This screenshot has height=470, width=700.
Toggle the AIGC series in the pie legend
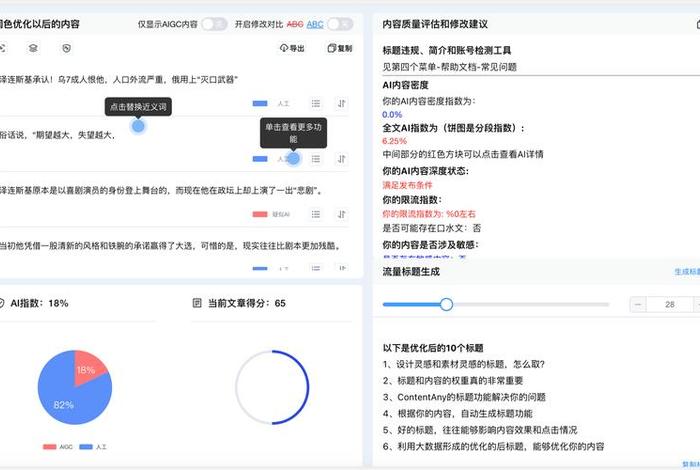tap(58, 447)
